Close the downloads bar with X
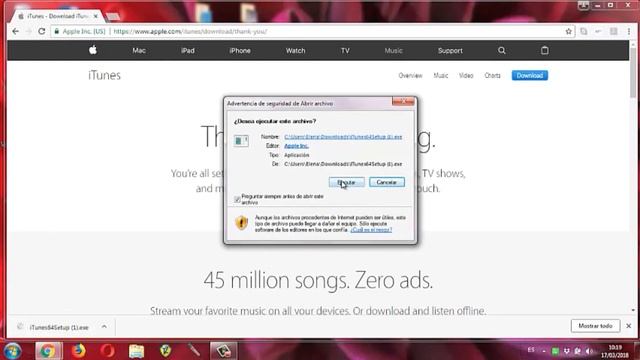This screenshot has height=360, width=640. coord(629,326)
